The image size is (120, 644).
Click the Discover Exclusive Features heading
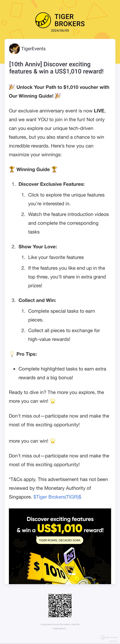pyautogui.click(x=51, y=184)
